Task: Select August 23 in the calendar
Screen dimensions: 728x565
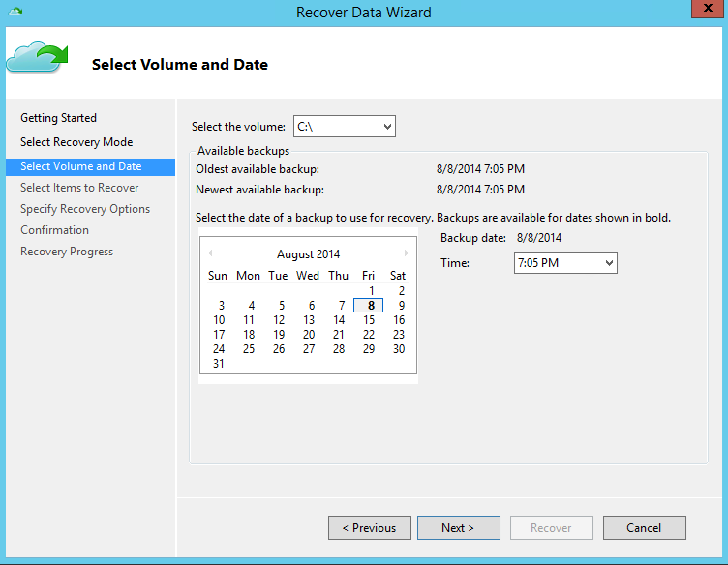Action: coord(399,335)
